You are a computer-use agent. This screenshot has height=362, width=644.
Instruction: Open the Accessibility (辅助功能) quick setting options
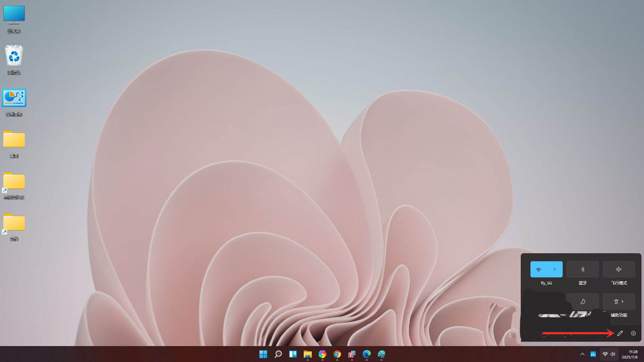(x=619, y=301)
